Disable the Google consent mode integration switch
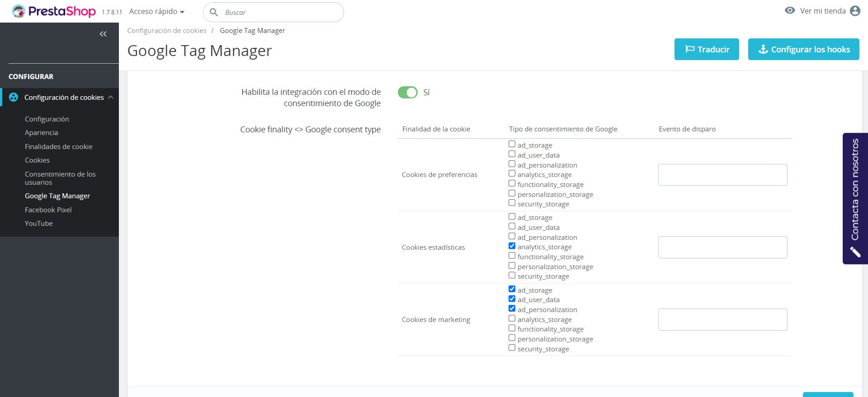This screenshot has width=868, height=397. [x=408, y=93]
